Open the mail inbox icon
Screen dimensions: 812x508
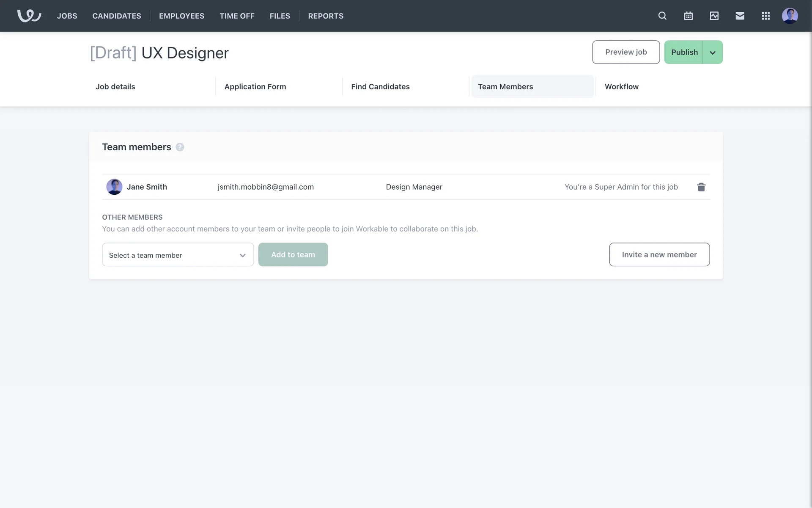740,16
